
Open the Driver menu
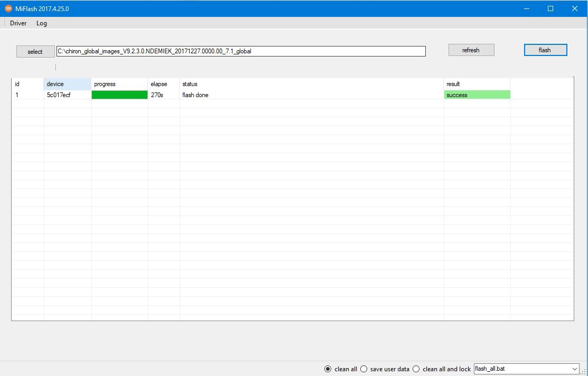click(x=18, y=23)
